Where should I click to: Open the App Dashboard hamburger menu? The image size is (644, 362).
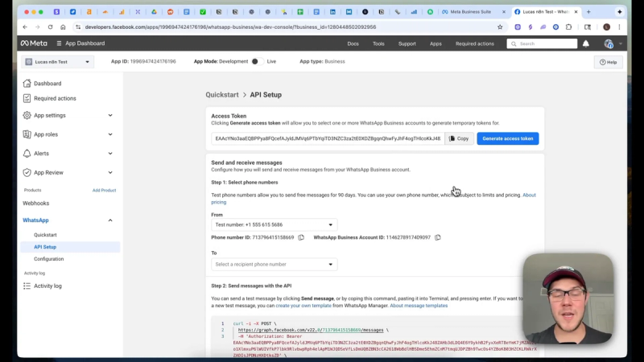pyautogui.click(x=59, y=43)
